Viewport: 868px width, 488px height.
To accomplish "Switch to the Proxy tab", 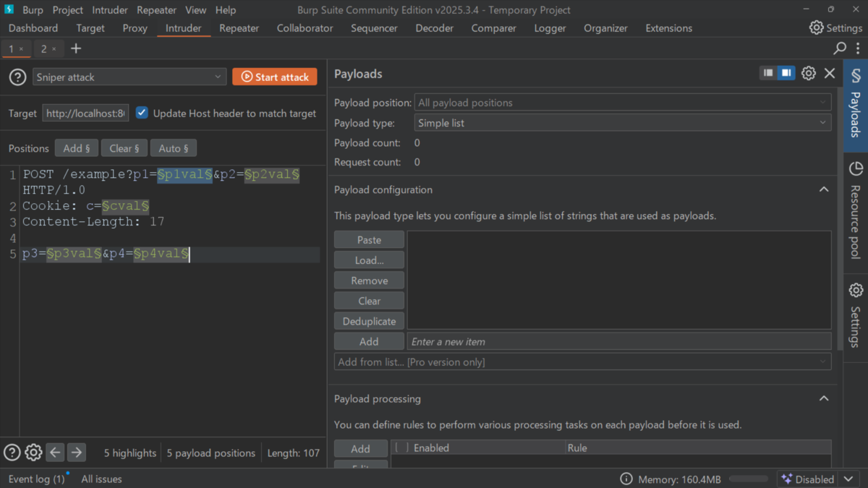I will pos(135,28).
